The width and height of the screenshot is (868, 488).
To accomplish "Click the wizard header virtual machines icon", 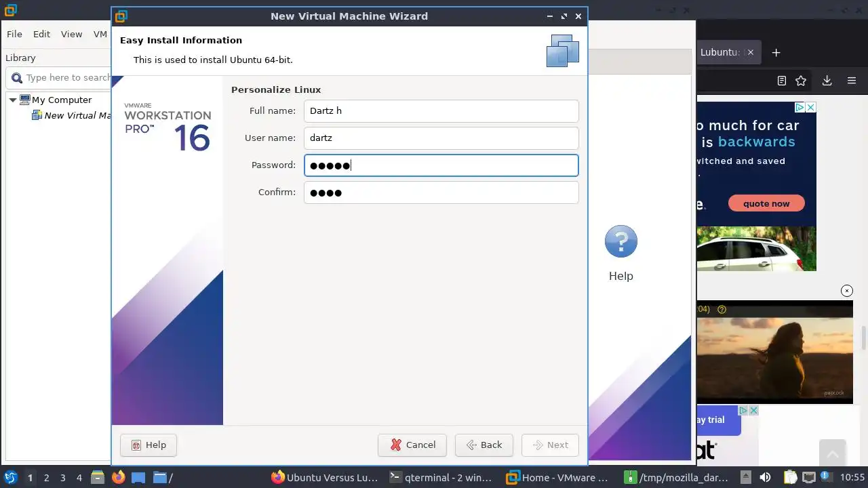I will (x=563, y=51).
